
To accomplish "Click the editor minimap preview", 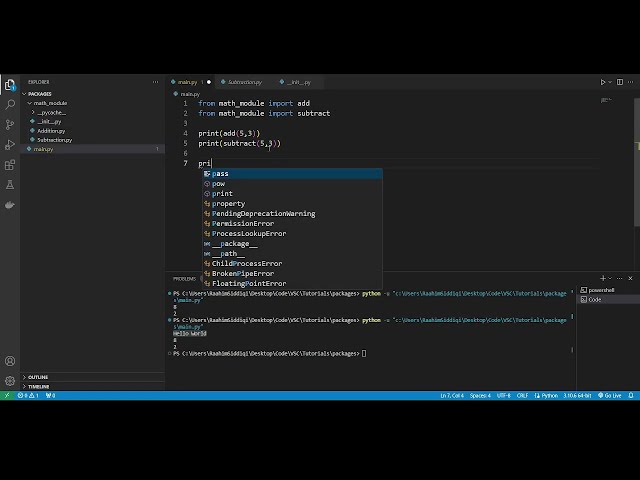I will point(606,100).
